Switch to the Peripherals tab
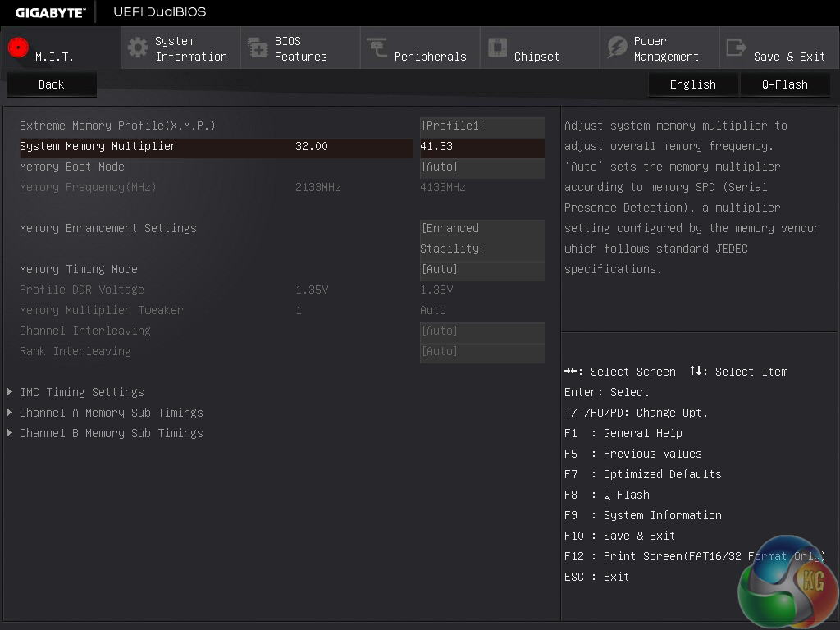The height and width of the screenshot is (630, 840). coord(430,57)
